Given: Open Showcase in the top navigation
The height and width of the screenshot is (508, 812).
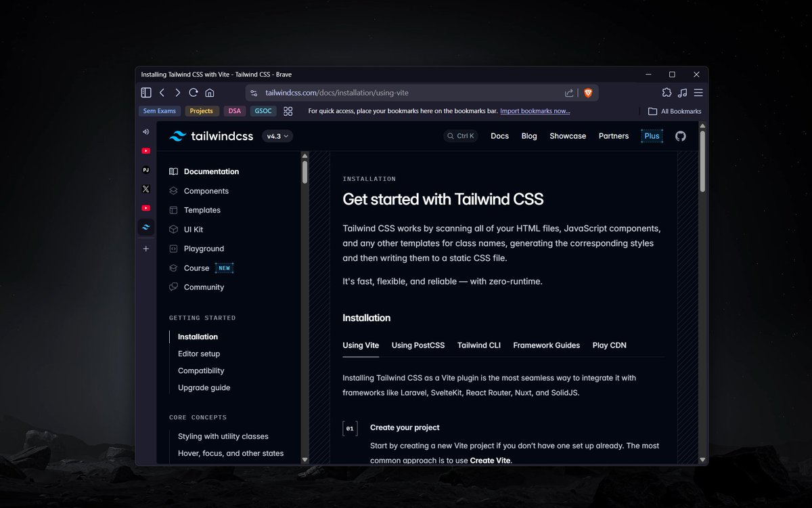Looking at the screenshot, I should coord(568,136).
